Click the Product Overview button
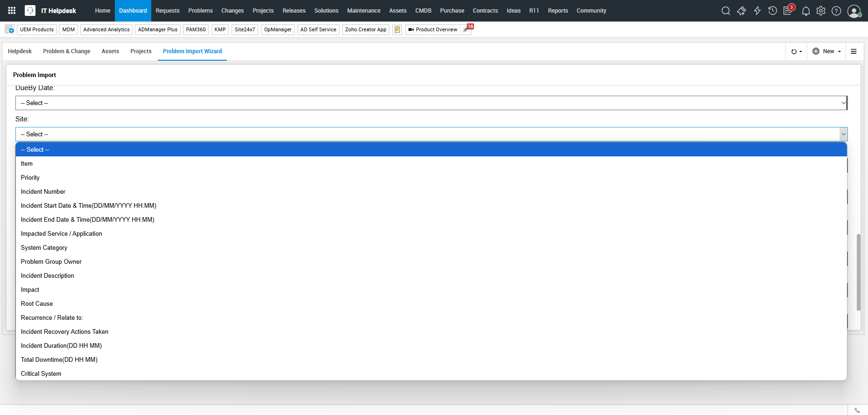 (433, 29)
